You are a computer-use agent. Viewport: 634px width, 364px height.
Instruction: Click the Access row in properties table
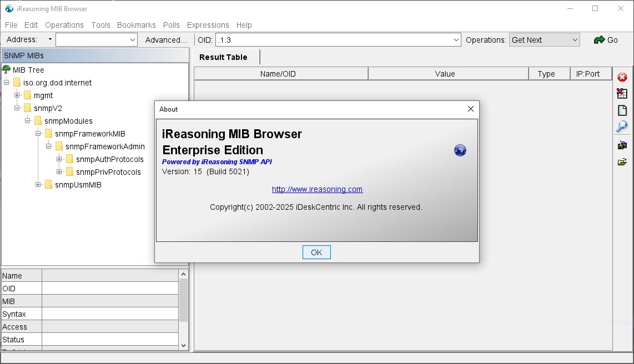point(90,327)
